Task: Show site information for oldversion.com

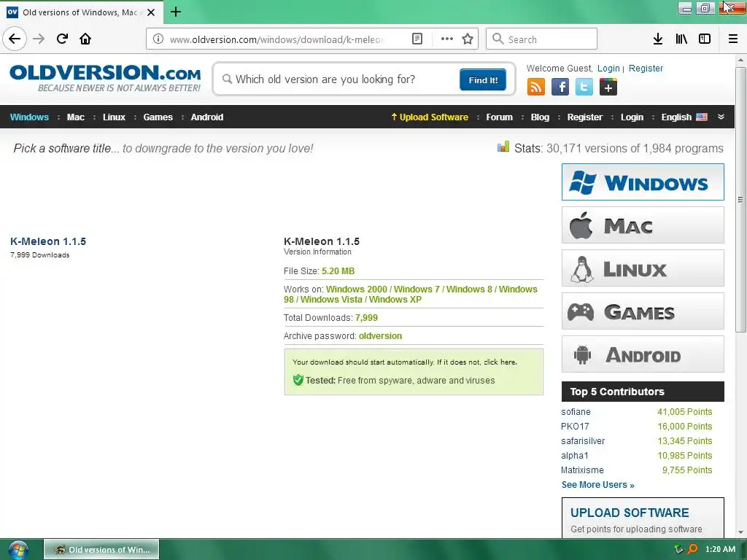Action: point(158,39)
